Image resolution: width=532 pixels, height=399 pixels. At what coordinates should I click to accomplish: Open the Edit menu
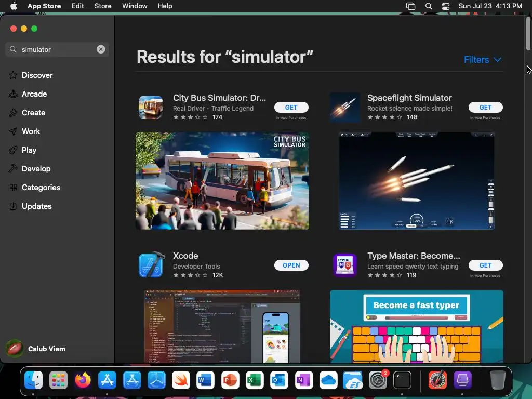point(78,6)
